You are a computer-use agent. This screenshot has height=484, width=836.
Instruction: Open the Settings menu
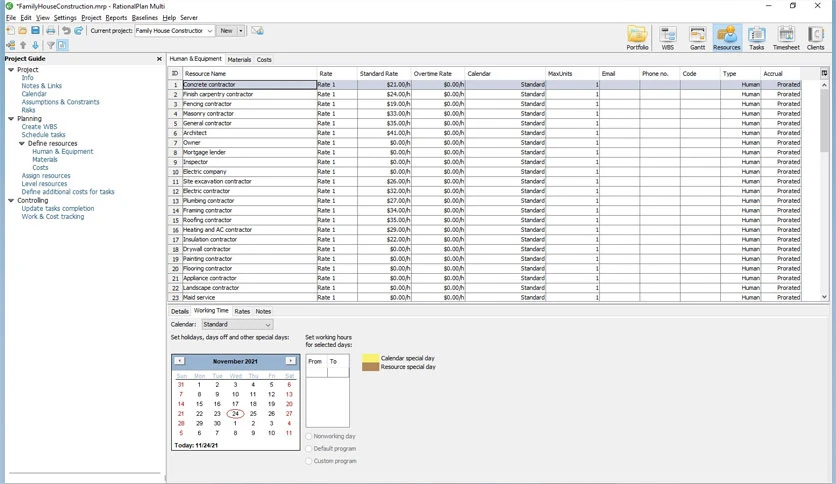point(65,18)
